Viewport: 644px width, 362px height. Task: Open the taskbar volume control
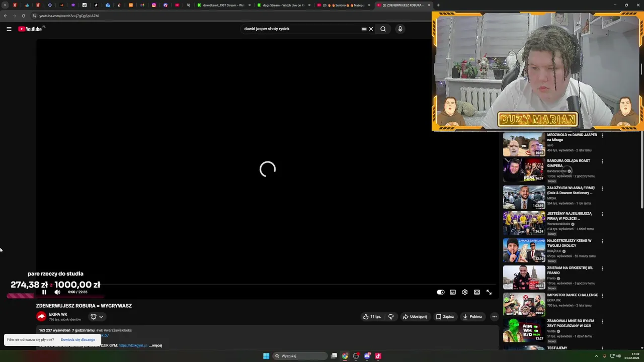(x=618, y=356)
